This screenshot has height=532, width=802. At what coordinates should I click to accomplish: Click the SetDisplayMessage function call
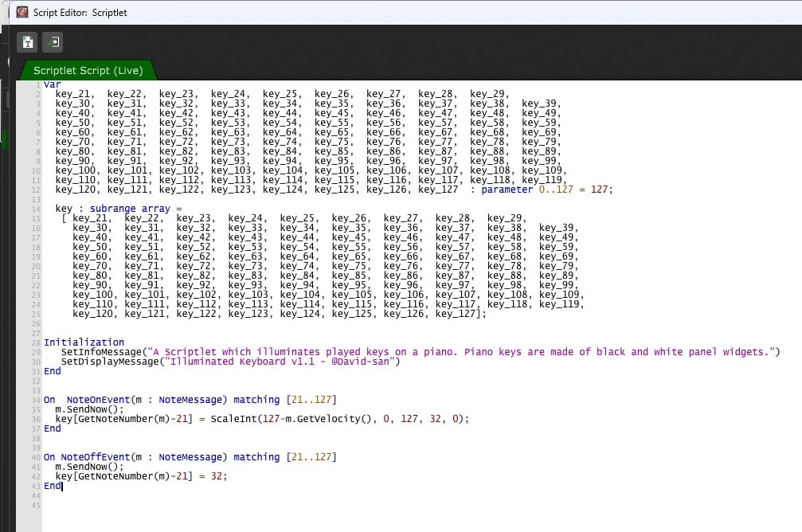(104, 362)
